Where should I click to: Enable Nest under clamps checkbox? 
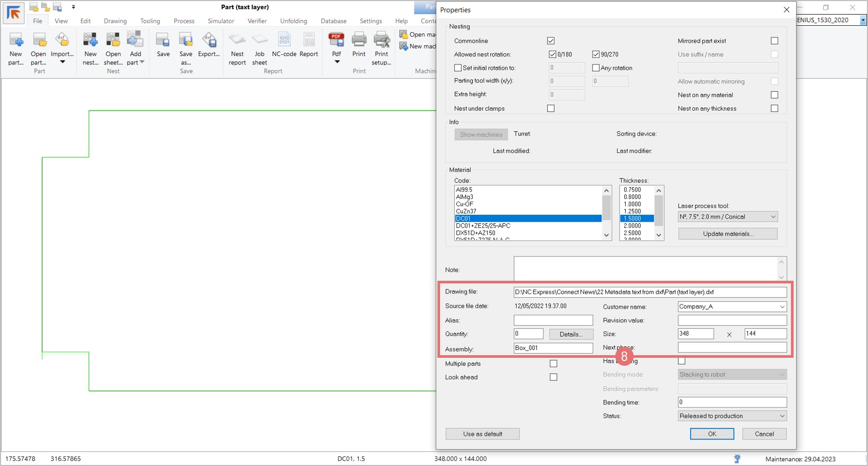(x=551, y=108)
